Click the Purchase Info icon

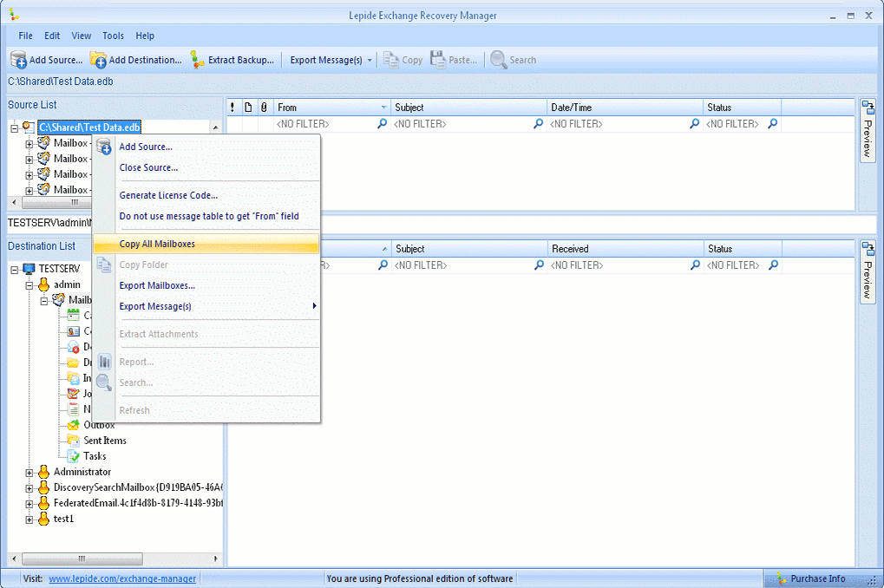tap(782, 578)
